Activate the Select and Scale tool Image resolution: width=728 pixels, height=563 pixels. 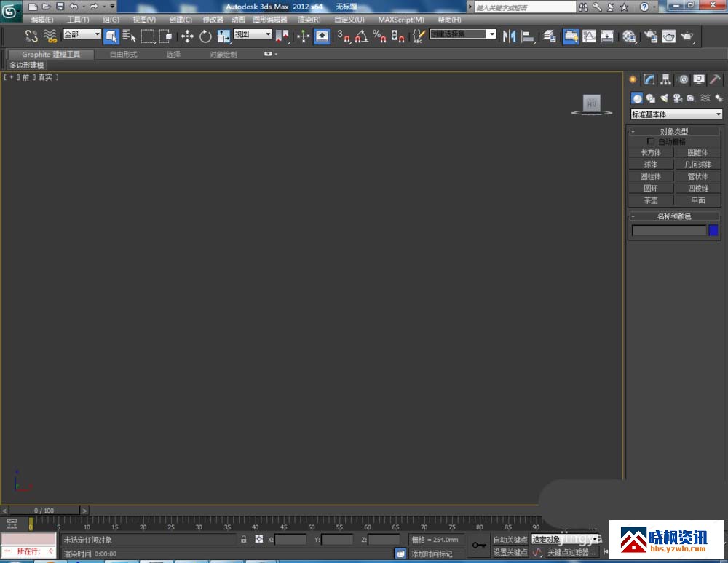click(x=223, y=36)
